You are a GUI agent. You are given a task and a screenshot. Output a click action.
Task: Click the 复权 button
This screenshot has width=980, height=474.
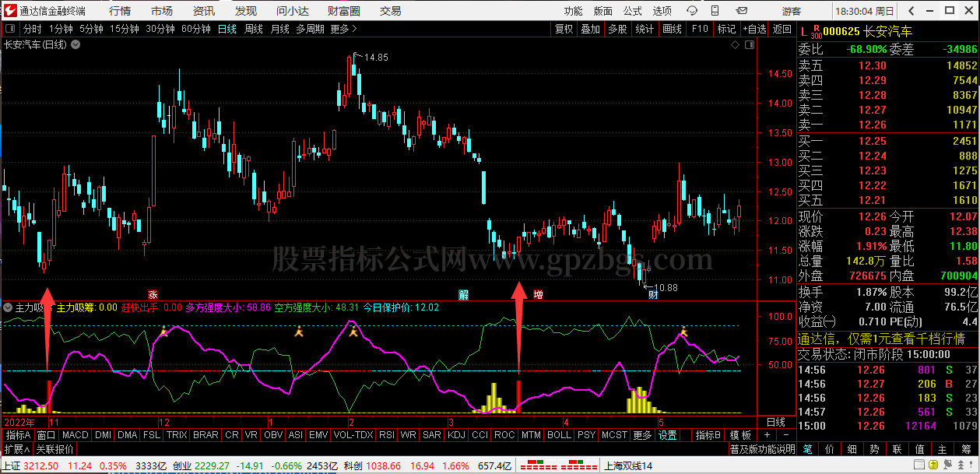564,29
